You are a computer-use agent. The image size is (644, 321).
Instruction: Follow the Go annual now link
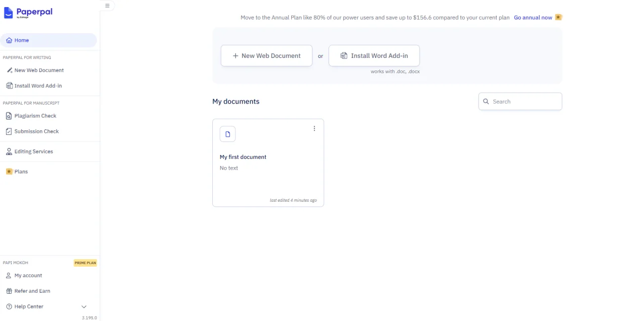coord(533,18)
